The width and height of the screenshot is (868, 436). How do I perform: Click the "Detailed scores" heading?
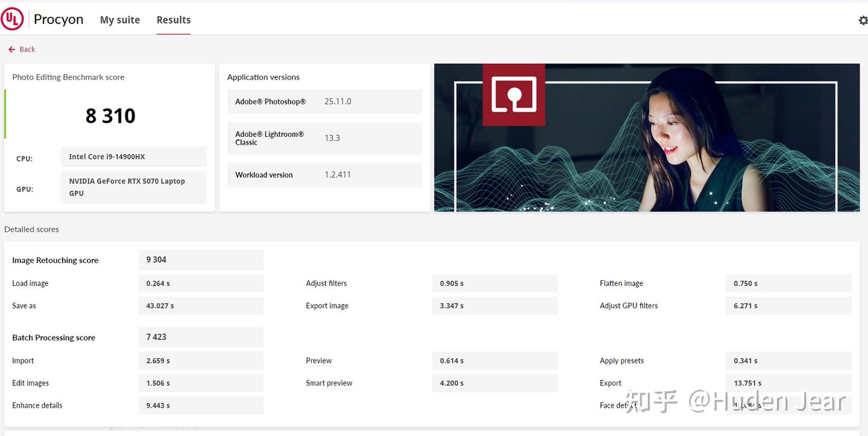pyautogui.click(x=31, y=229)
